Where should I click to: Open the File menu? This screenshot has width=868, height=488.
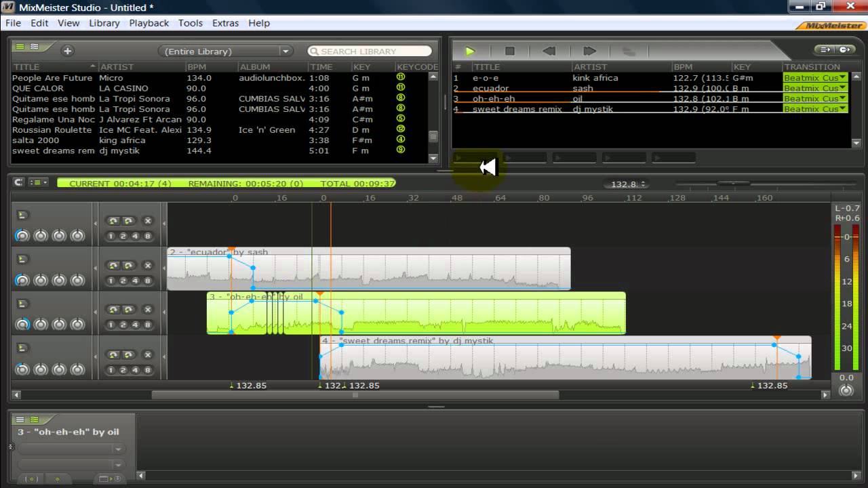point(14,23)
